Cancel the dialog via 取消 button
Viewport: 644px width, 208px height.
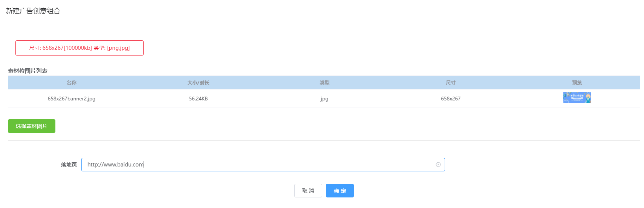point(308,191)
